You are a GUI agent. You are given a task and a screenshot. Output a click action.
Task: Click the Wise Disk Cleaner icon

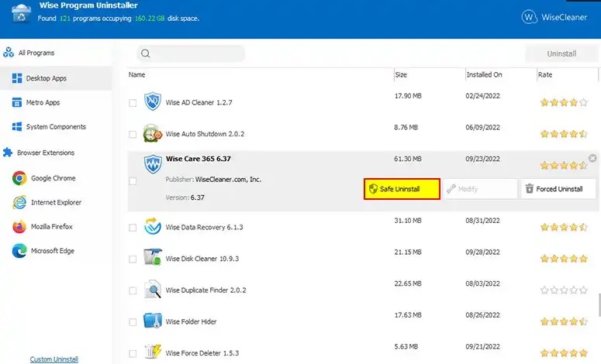click(x=152, y=257)
